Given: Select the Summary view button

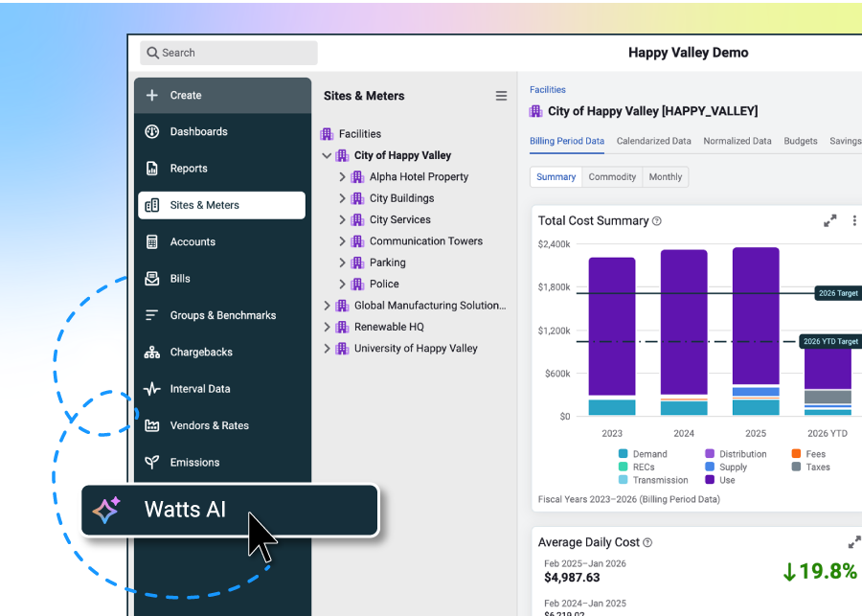Looking at the screenshot, I should 556,177.
